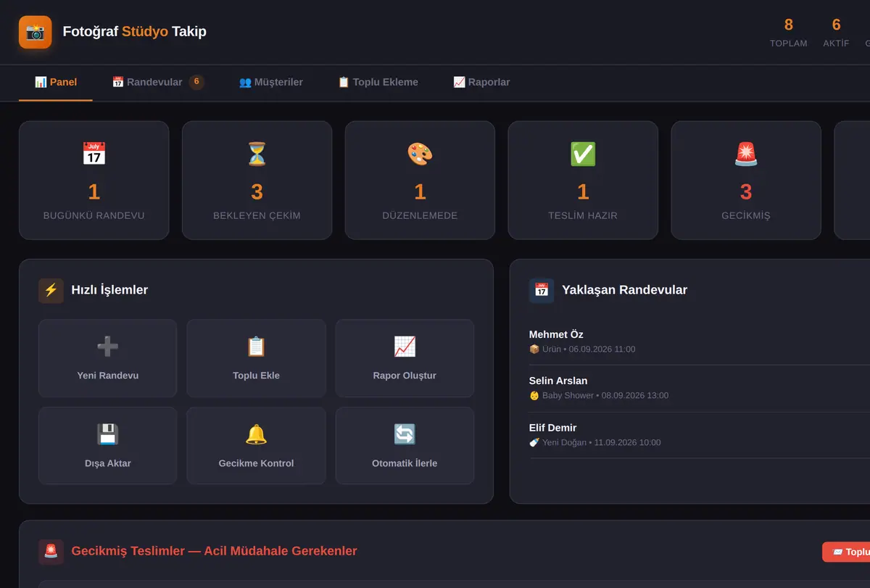Select the Düzenlemede stat card
The image size is (870, 588).
(420, 181)
